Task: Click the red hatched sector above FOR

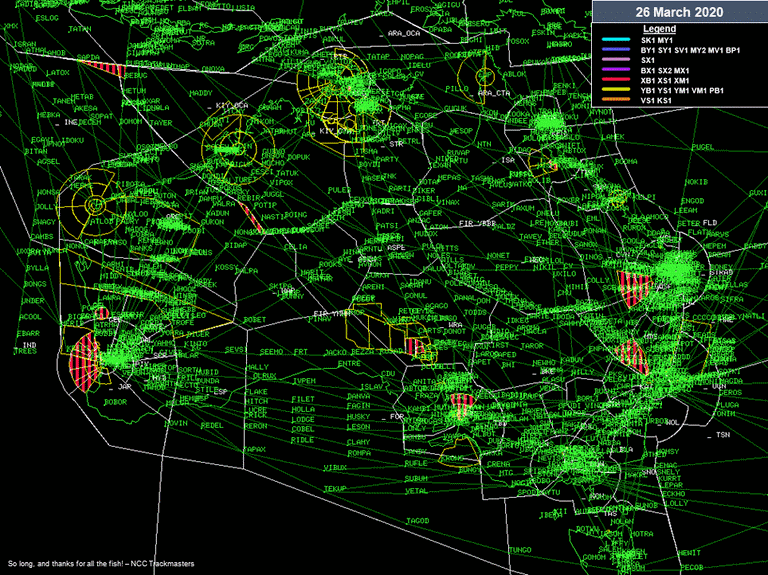Action: click(461, 402)
